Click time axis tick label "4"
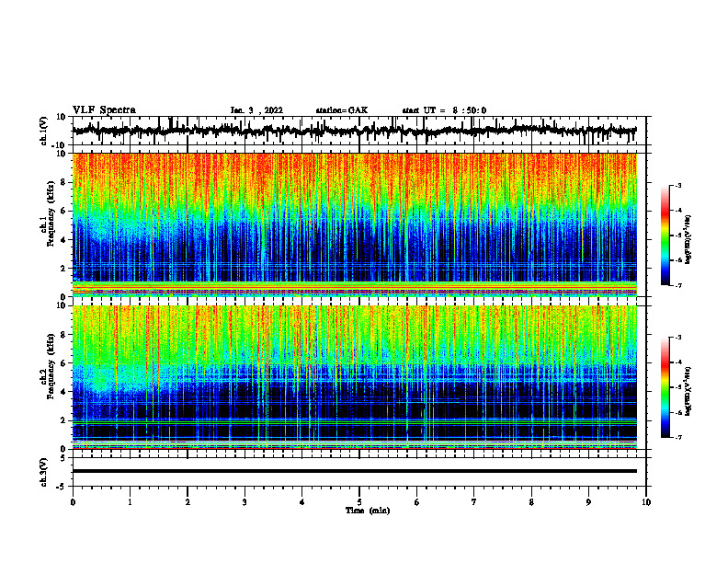This screenshot has height=563, width=728. coord(302,502)
